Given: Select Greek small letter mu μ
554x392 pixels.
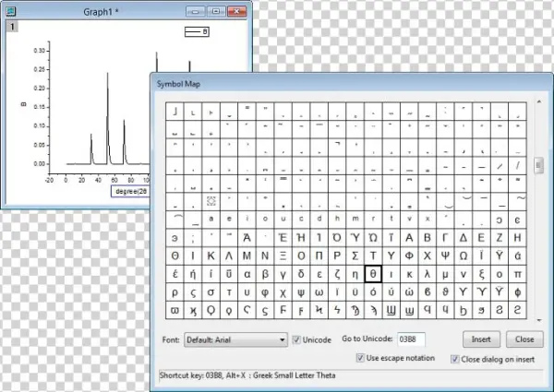Looking at the screenshot, I should coord(445,274).
